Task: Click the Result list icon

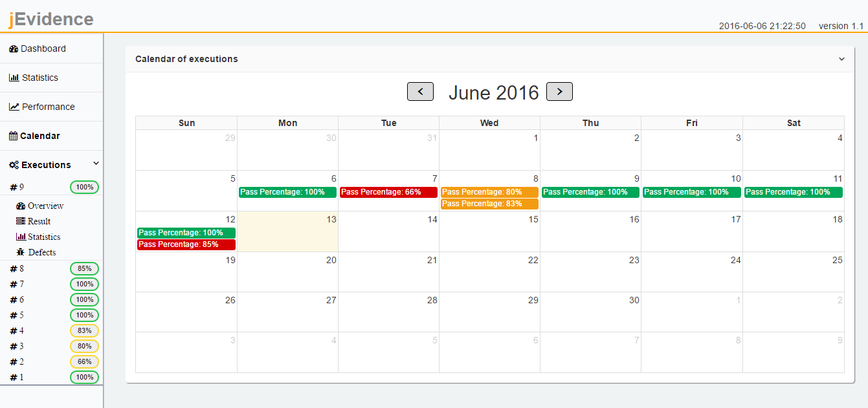Action: point(21,221)
